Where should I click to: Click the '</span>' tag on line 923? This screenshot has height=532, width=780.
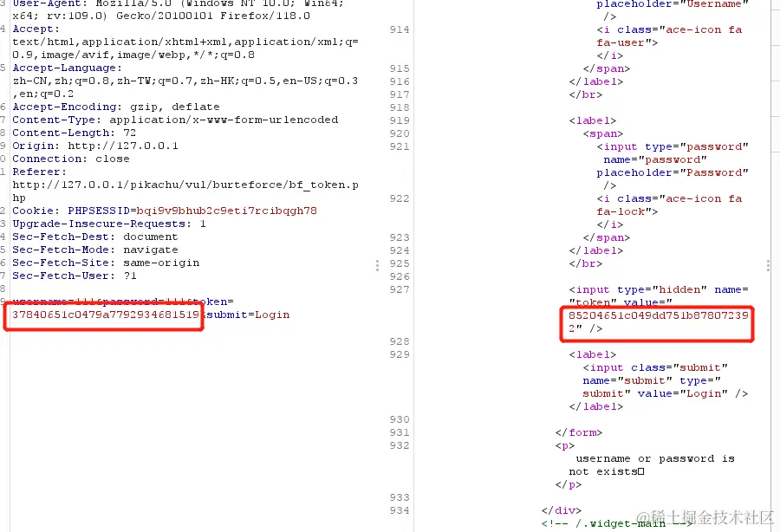607,237
